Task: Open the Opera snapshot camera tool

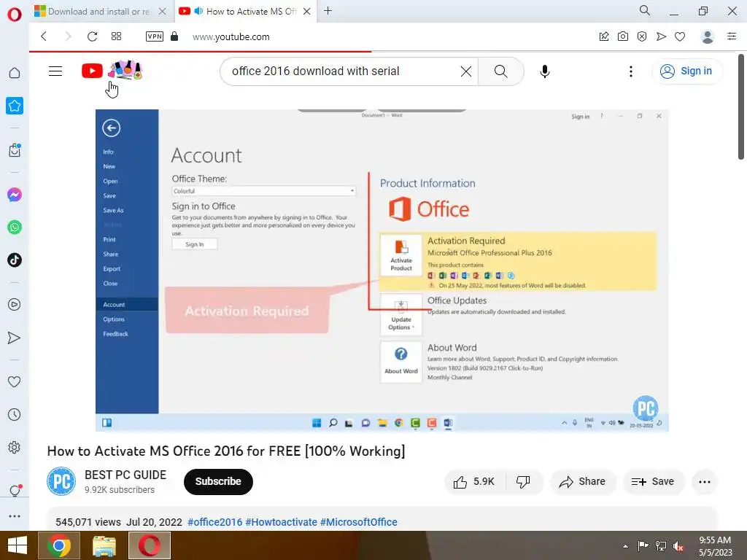Action: point(623,36)
